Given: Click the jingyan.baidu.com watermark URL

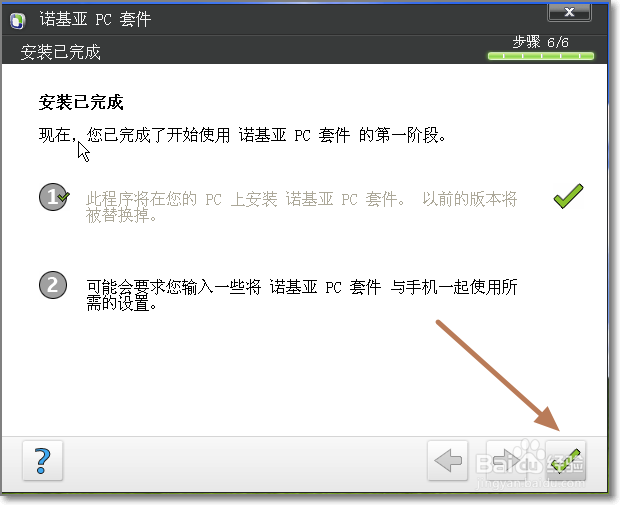Looking at the screenshot, I should pyautogui.click(x=530, y=484).
